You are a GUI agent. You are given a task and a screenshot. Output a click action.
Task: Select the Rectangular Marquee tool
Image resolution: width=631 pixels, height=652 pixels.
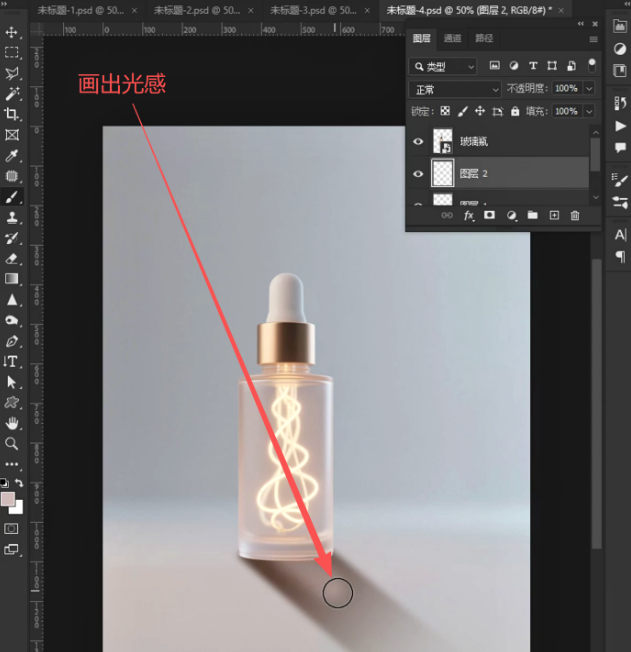[x=11, y=52]
